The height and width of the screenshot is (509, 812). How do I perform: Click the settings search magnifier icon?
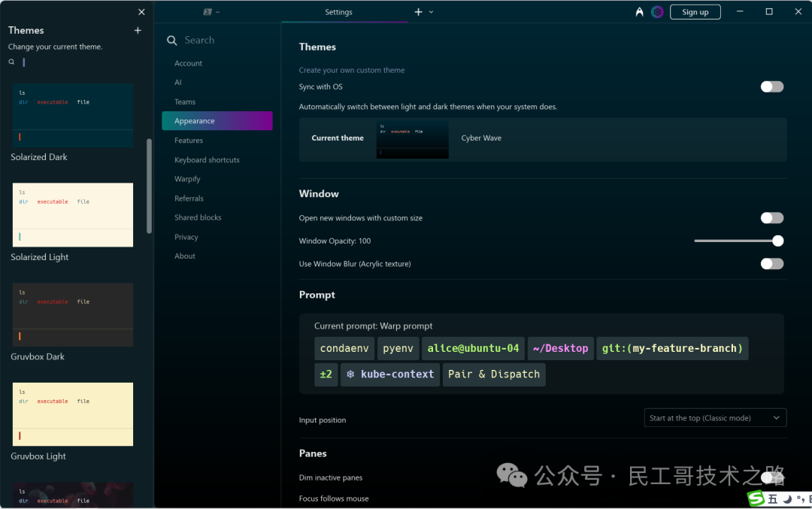(x=172, y=41)
